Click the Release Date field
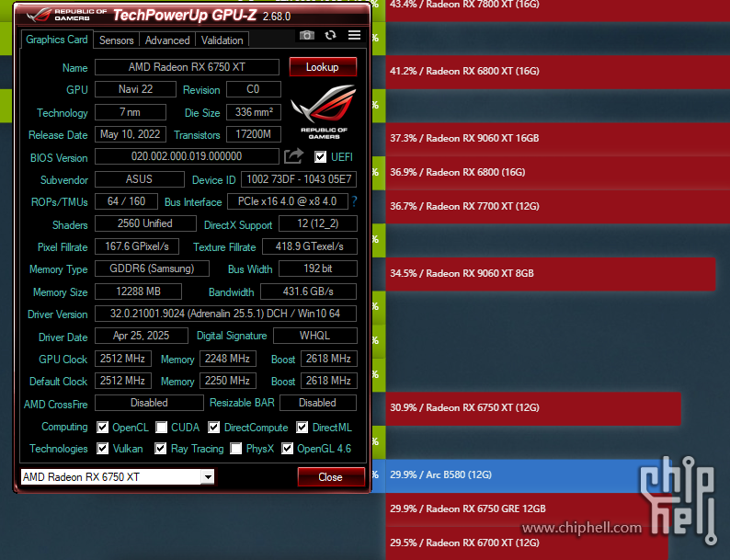 coord(130,134)
